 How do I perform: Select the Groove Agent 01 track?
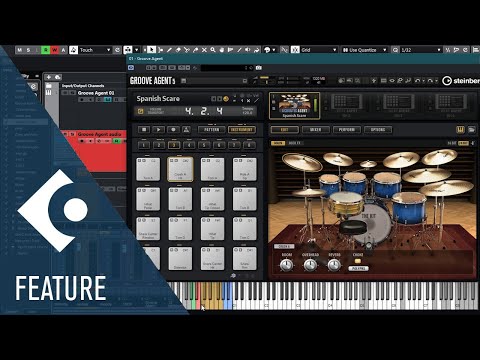click(96, 93)
